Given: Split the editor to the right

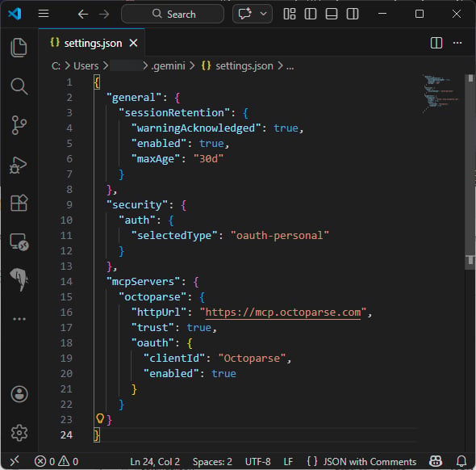Looking at the screenshot, I should 436,43.
